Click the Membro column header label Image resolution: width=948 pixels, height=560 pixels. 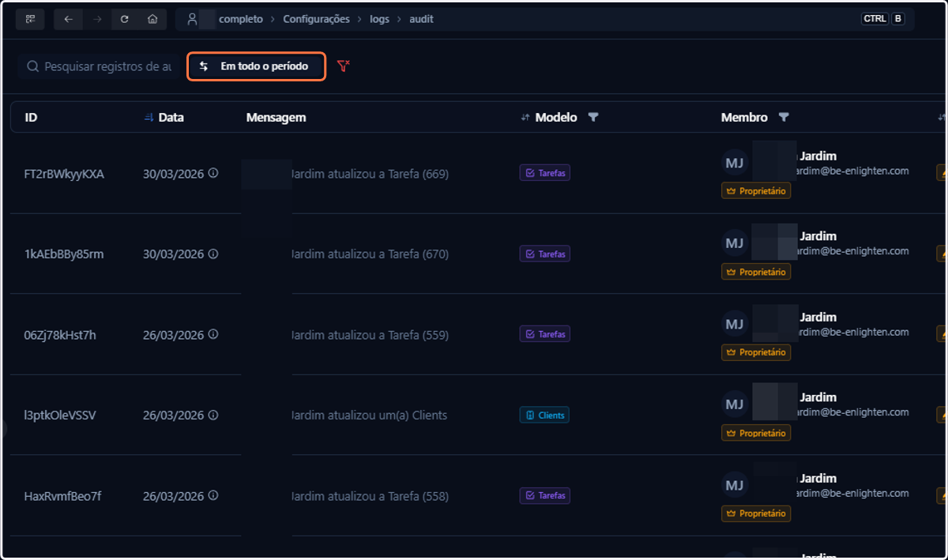tap(744, 118)
